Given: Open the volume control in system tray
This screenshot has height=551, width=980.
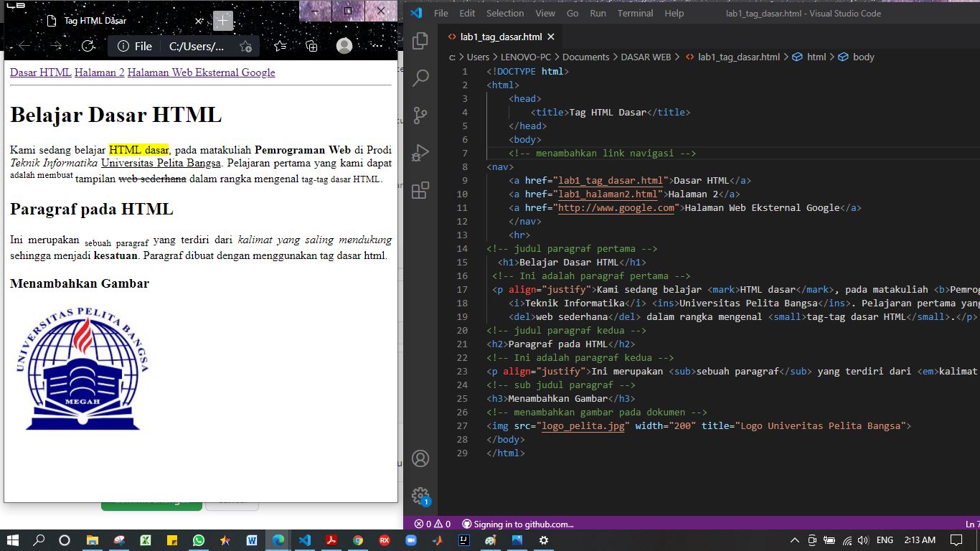Looking at the screenshot, I should (x=862, y=540).
